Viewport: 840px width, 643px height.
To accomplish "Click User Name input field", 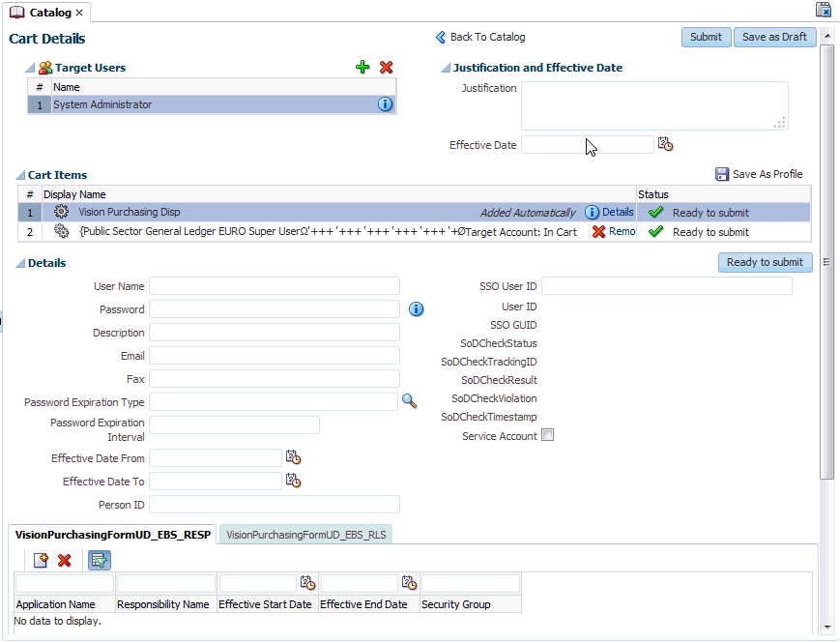I will [x=275, y=285].
